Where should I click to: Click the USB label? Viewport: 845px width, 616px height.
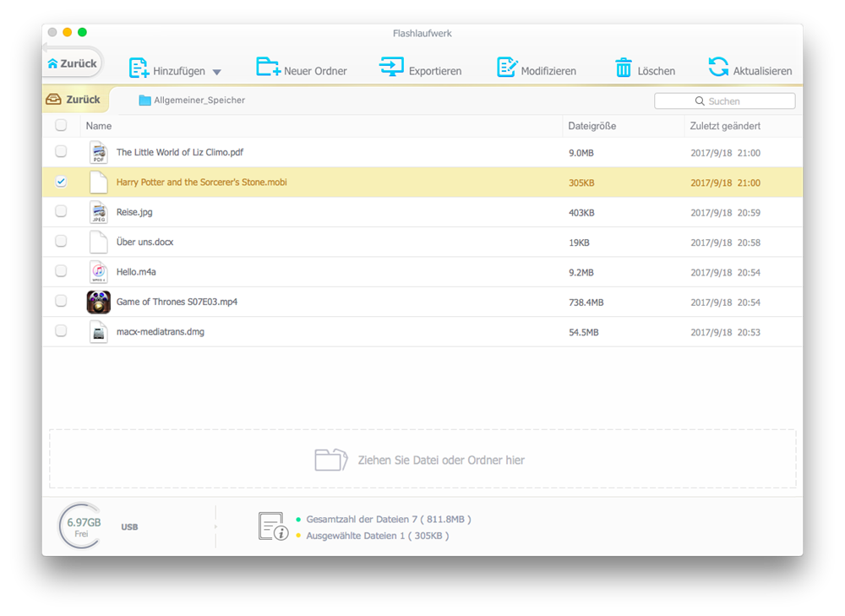tap(129, 527)
